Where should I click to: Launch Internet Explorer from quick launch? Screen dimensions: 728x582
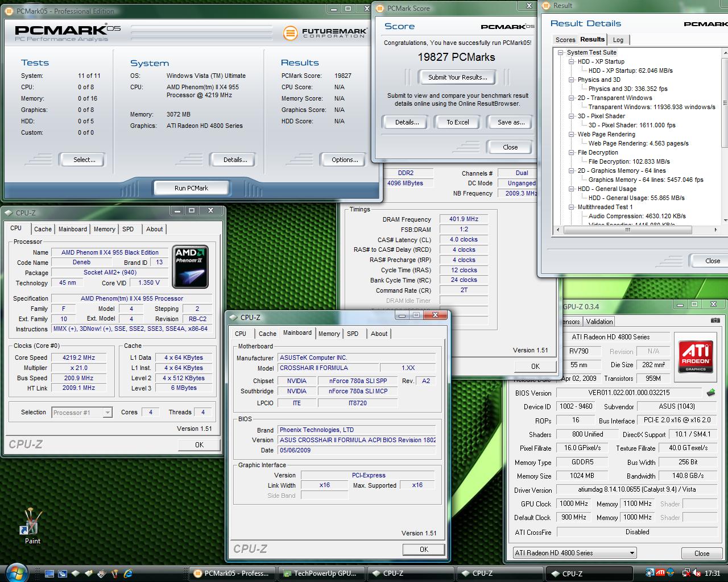pos(127,573)
